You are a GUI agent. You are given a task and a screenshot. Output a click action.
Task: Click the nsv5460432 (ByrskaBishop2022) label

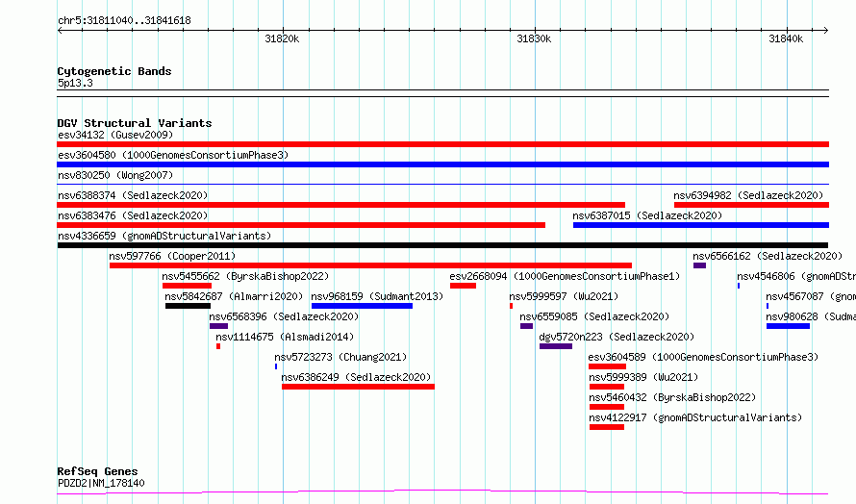pyautogui.click(x=672, y=397)
